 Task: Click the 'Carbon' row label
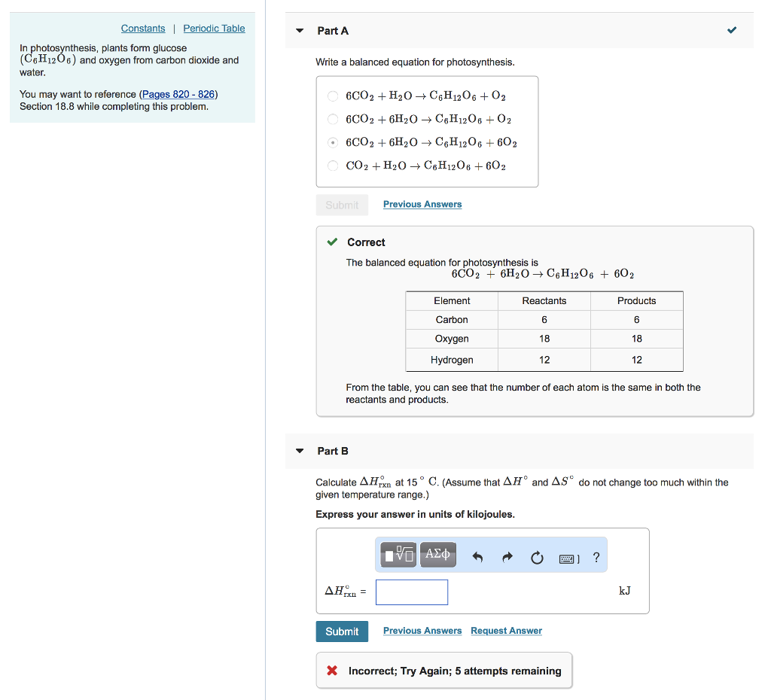(x=452, y=320)
